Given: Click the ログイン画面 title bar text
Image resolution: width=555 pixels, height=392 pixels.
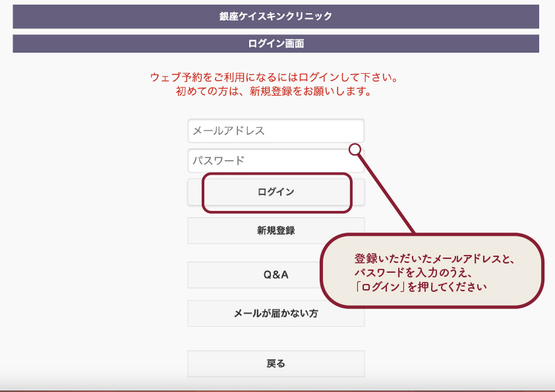Looking at the screenshot, I should [x=276, y=43].
